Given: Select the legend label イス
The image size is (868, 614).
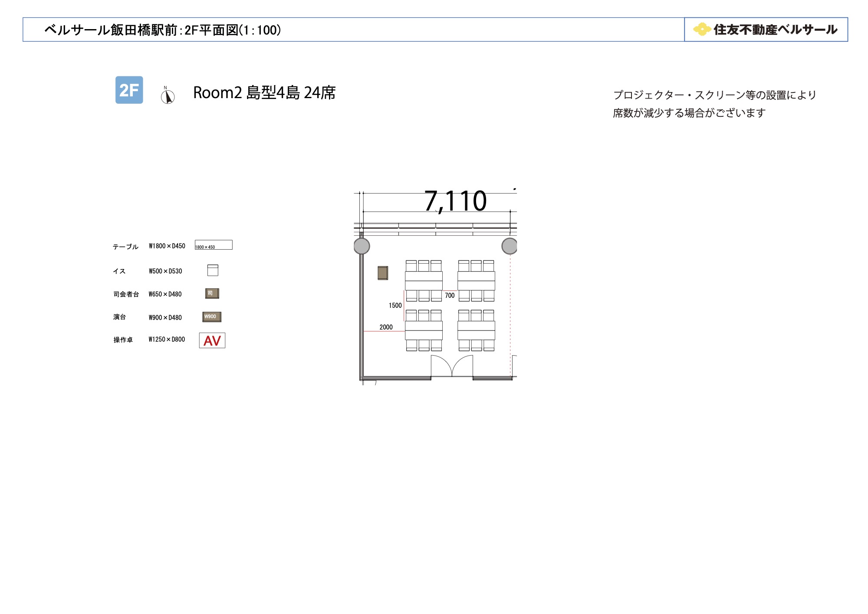Looking at the screenshot, I should (119, 271).
